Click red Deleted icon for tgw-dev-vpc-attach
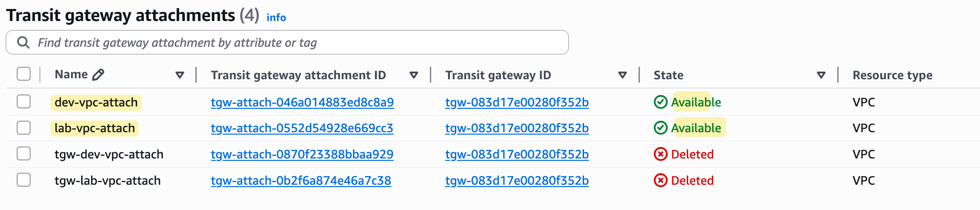The width and height of the screenshot is (980, 210). [x=660, y=154]
